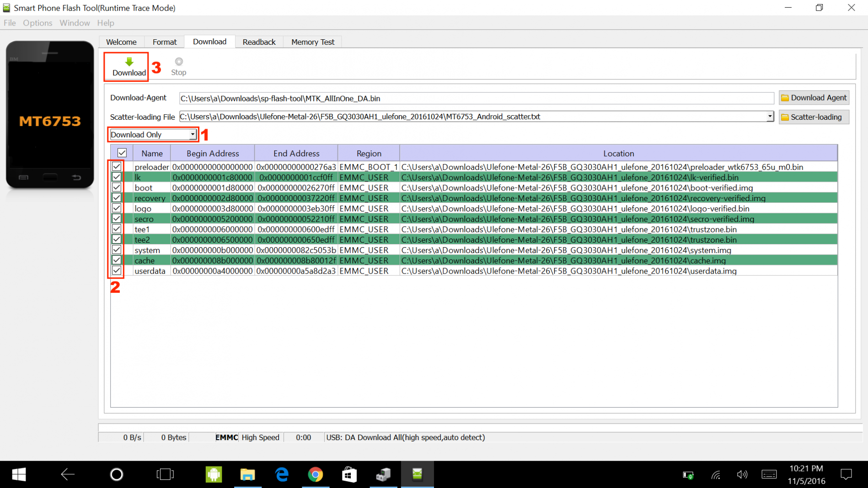Uncheck the recovery partition checkbox

pos(117,198)
